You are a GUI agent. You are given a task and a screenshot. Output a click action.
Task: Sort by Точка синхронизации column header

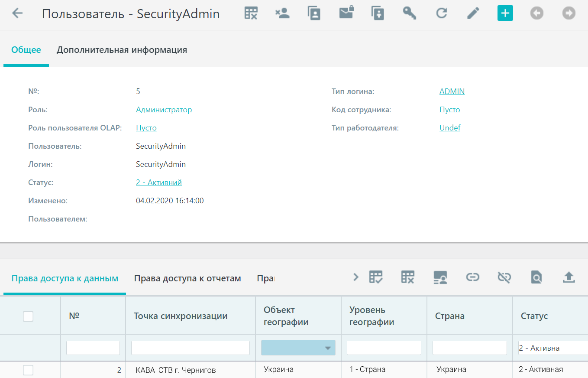pyautogui.click(x=191, y=316)
